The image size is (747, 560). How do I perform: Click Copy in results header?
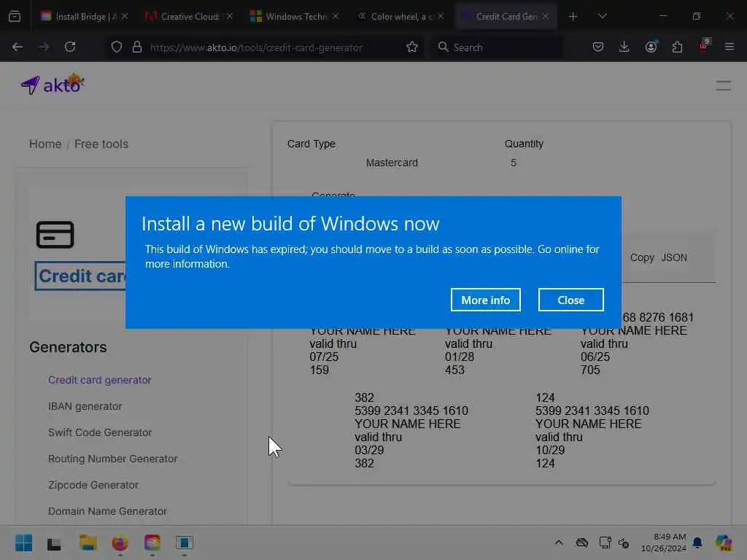642,257
